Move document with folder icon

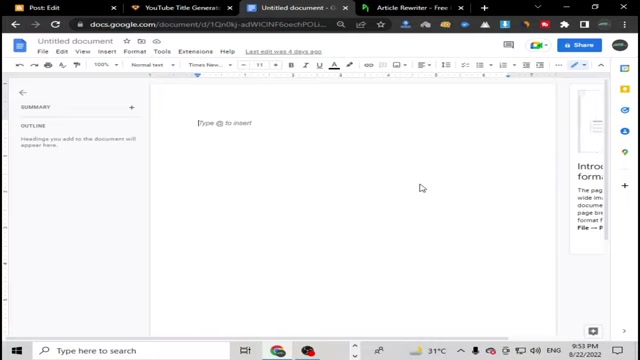[141, 41]
